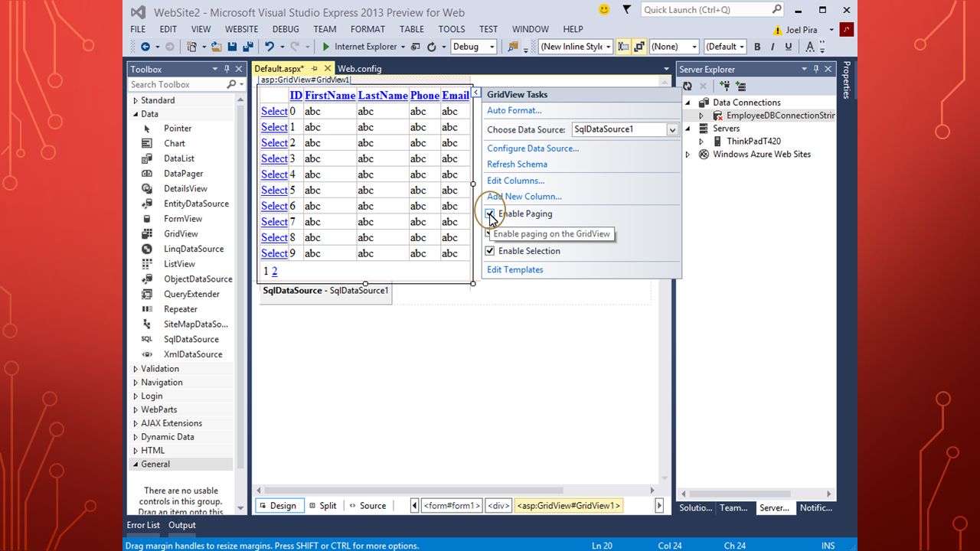The width and height of the screenshot is (980, 551).
Task: Switch to the Web.config tab
Action: tap(360, 69)
